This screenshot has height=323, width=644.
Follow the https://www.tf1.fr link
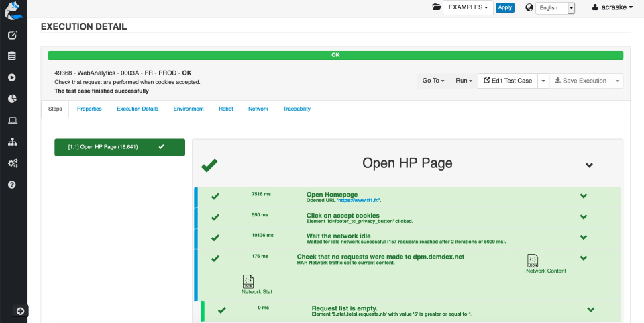click(x=358, y=201)
